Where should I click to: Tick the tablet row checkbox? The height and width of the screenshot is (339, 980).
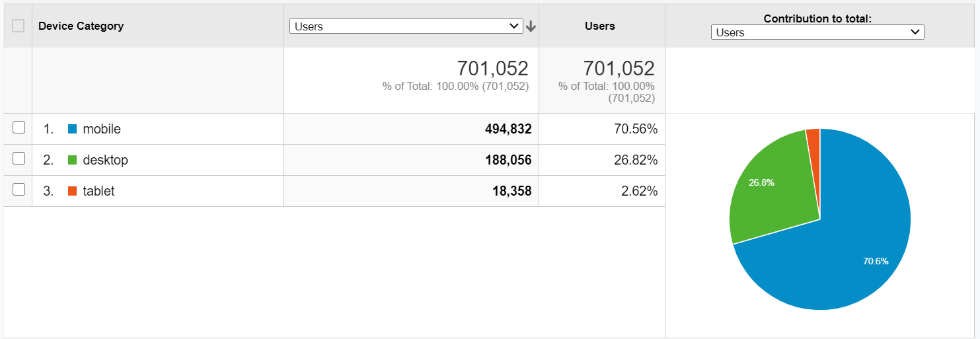click(x=19, y=190)
